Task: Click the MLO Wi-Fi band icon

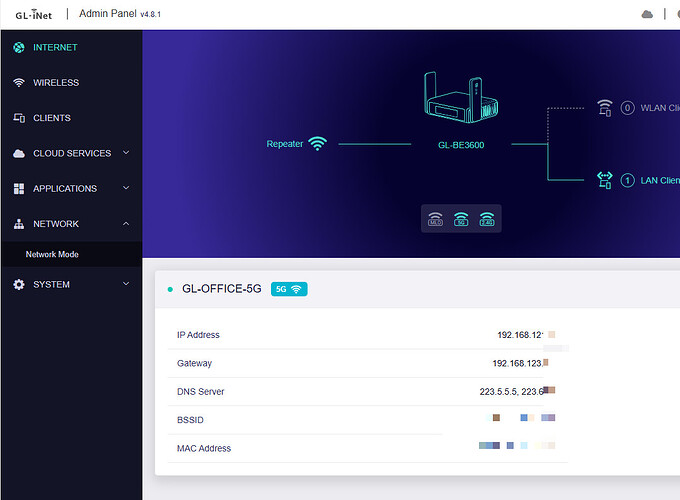Action: tap(435, 219)
